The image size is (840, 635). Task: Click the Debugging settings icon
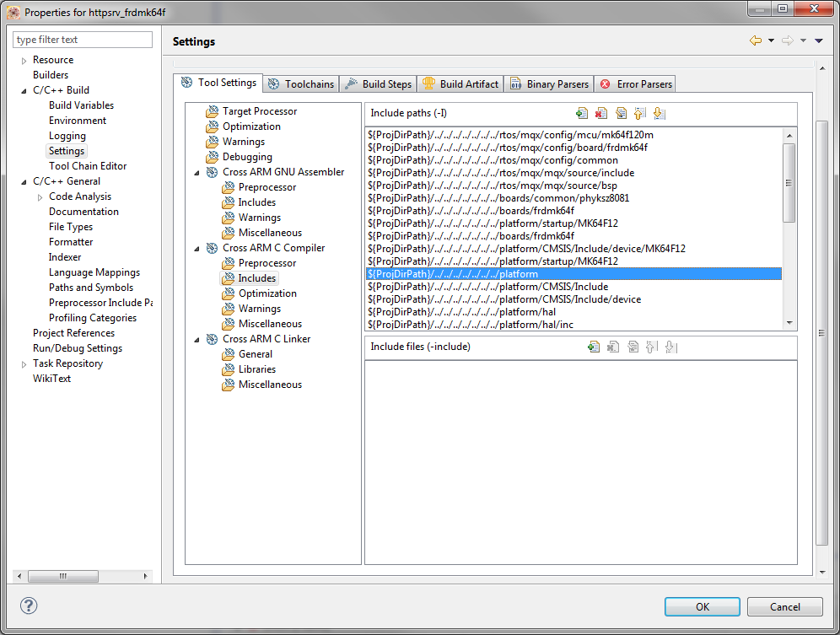coord(213,157)
